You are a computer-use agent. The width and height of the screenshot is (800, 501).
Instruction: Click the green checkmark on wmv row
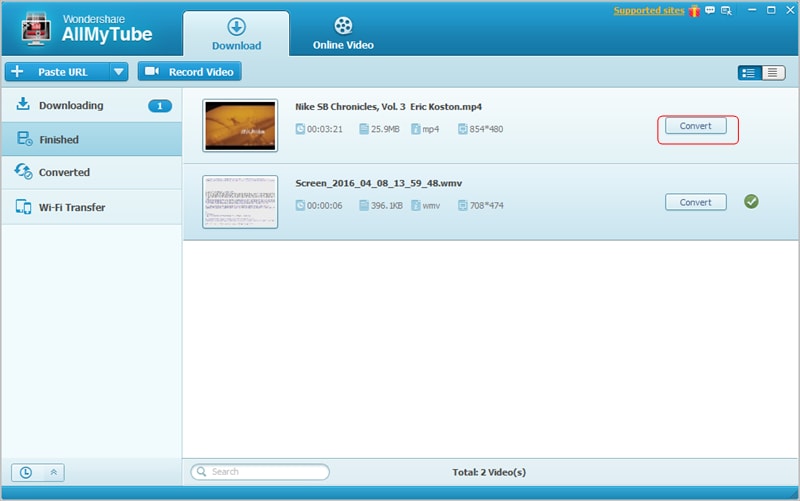(751, 202)
